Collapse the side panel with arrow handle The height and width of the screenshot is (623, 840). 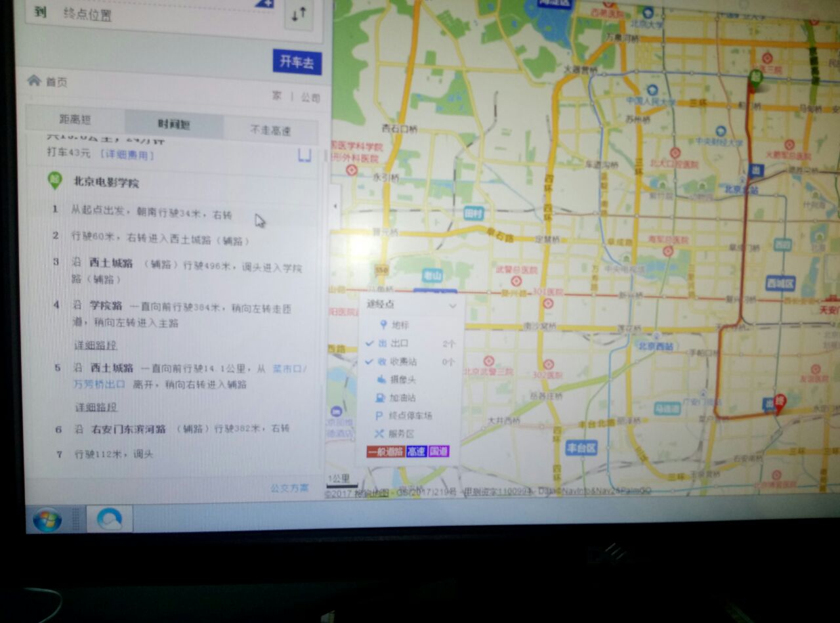pos(335,206)
